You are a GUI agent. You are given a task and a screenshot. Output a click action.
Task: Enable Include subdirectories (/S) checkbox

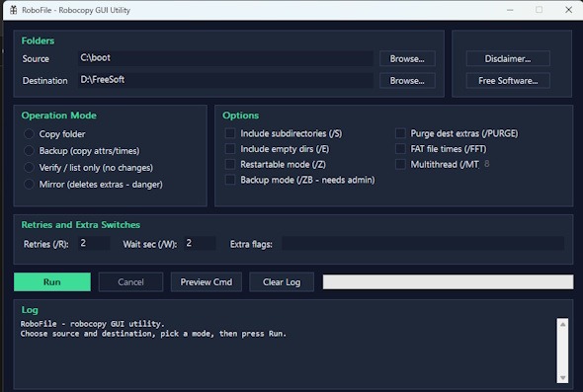click(230, 133)
